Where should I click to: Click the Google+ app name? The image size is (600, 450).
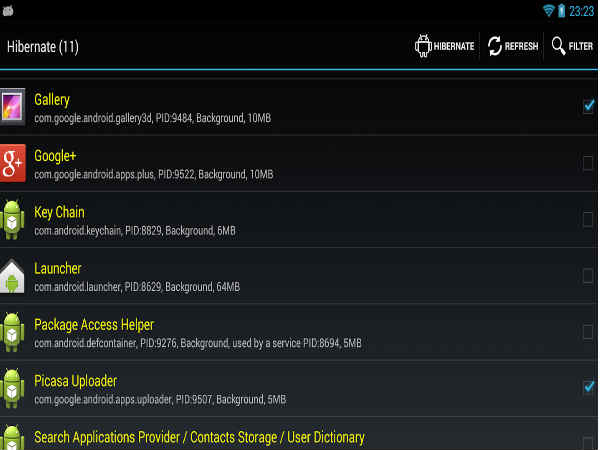tap(55, 156)
